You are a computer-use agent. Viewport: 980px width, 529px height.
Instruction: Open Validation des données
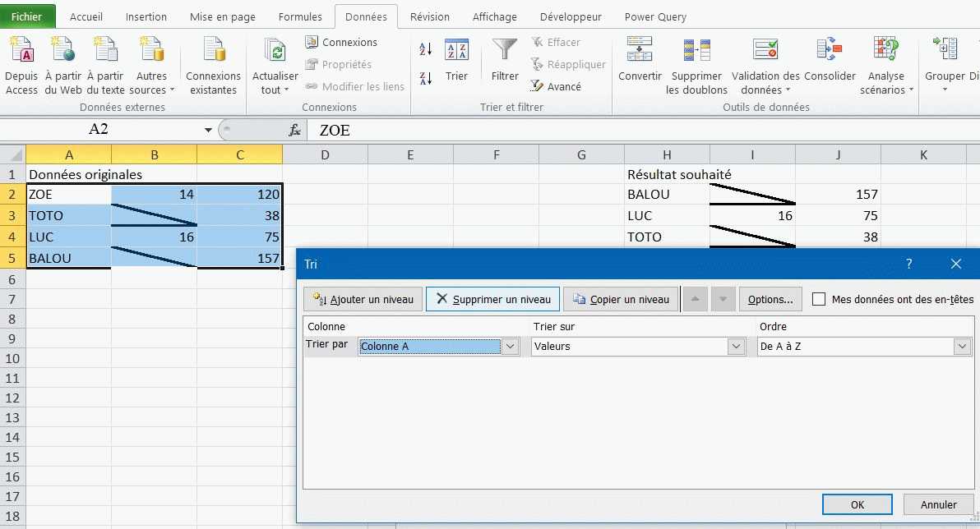(765, 66)
